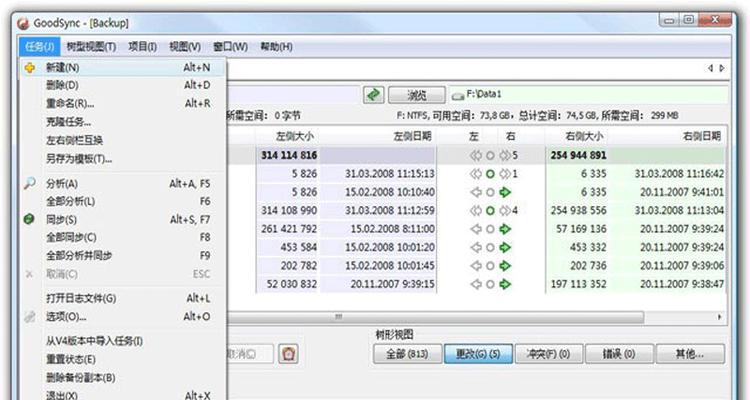
Task: Click the double right arrow in row 314 108 990
Action: pyautogui.click(x=505, y=211)
